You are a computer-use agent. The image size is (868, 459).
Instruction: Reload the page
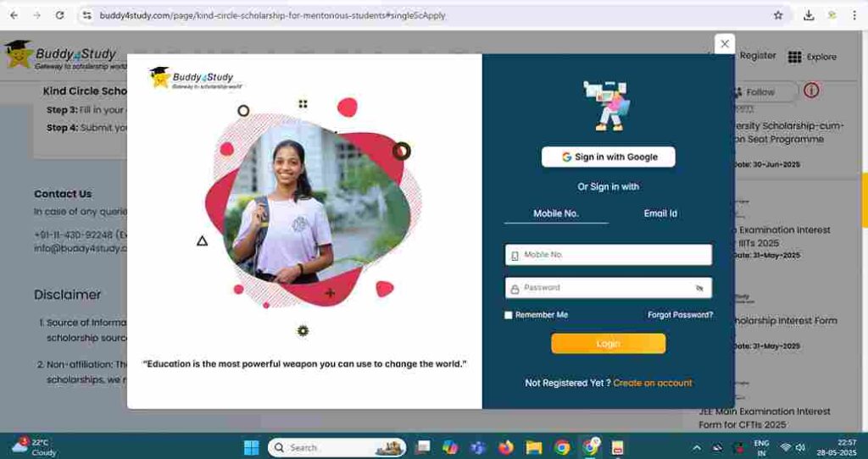click(x=59, y=15)
